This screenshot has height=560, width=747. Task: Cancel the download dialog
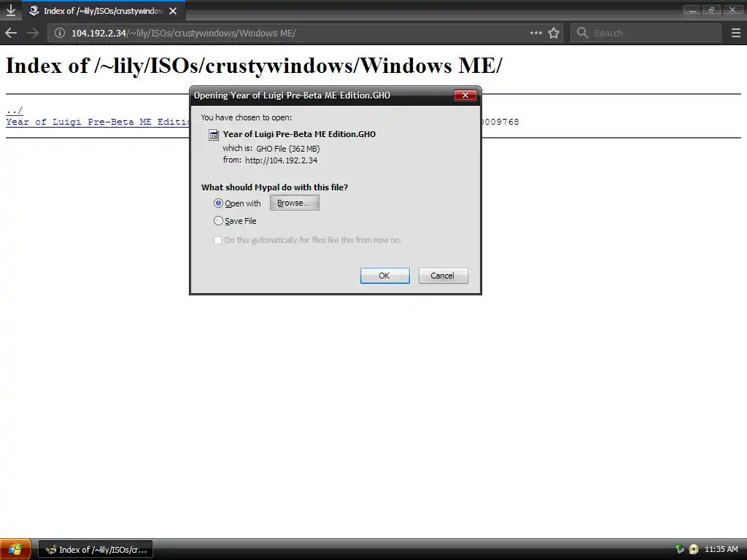click(x=443, y=276)
